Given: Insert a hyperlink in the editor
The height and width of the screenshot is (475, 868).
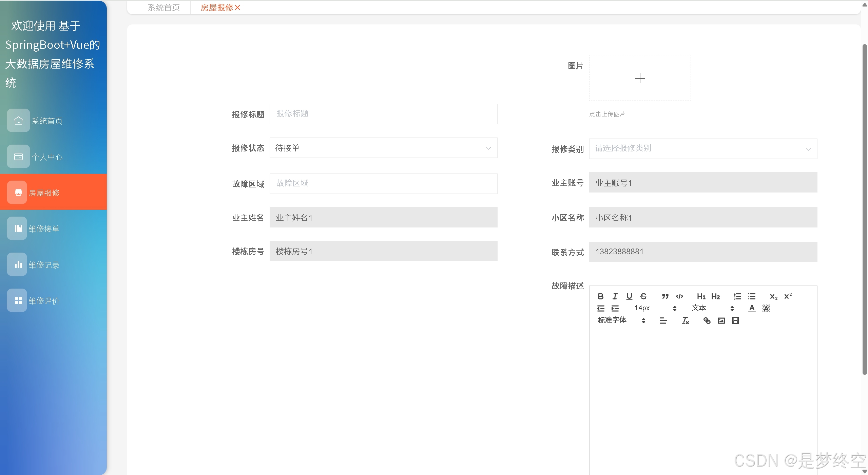Looking at the screenshot, I should click(707, 321).
